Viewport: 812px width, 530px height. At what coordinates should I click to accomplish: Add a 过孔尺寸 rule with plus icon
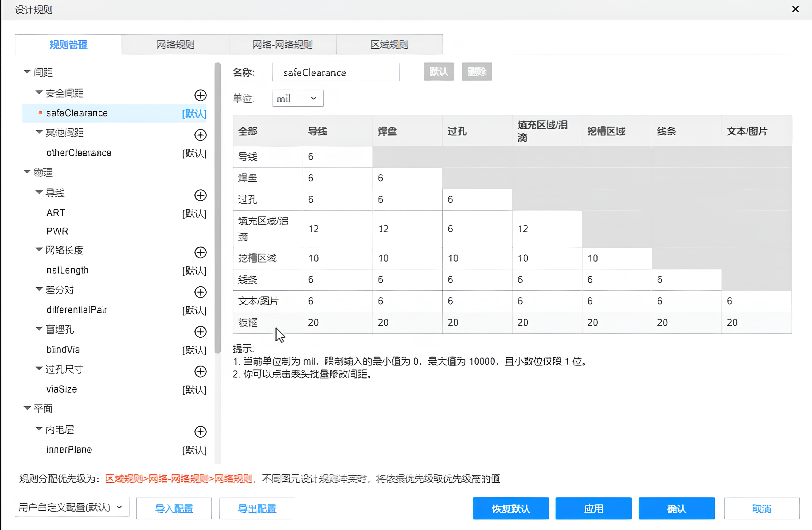200,371
